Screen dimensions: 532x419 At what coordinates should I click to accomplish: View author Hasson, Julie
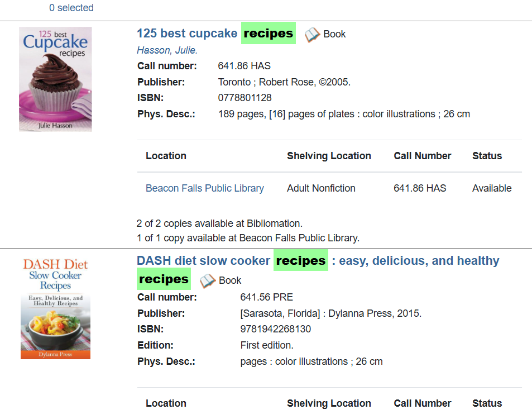(x=167, y=50)
